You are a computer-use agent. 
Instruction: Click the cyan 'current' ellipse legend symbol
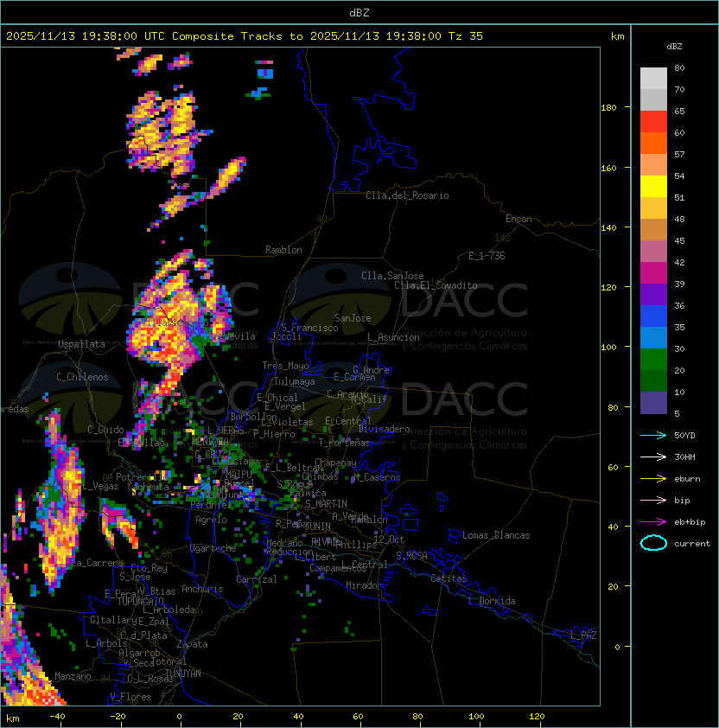coord(653,543)
